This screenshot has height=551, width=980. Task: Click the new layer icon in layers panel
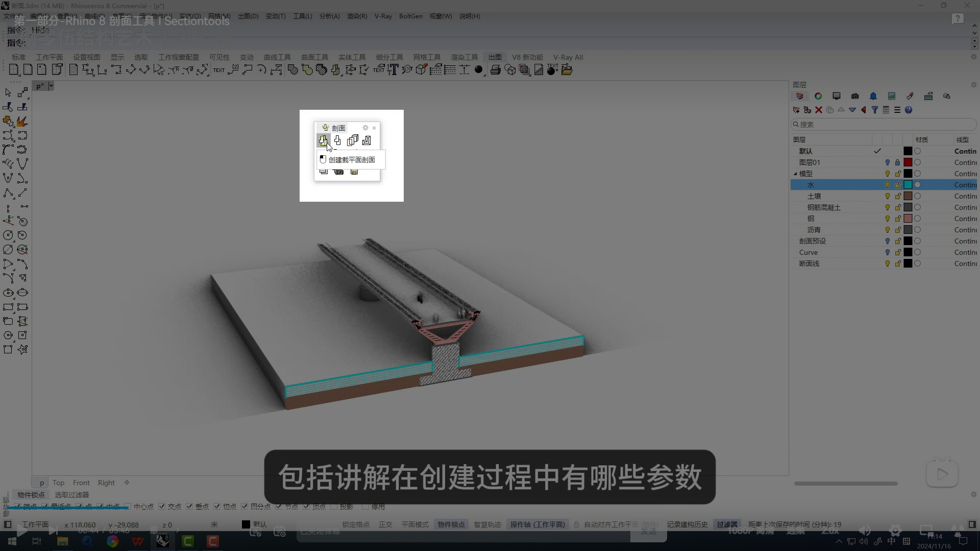click(x=796, y=110)
